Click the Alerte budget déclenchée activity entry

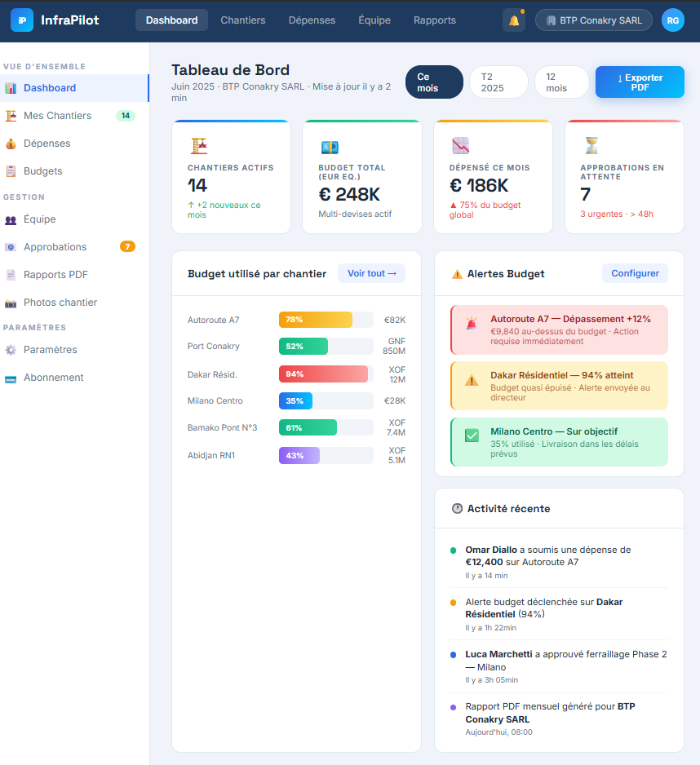click(x=559, y=614)
